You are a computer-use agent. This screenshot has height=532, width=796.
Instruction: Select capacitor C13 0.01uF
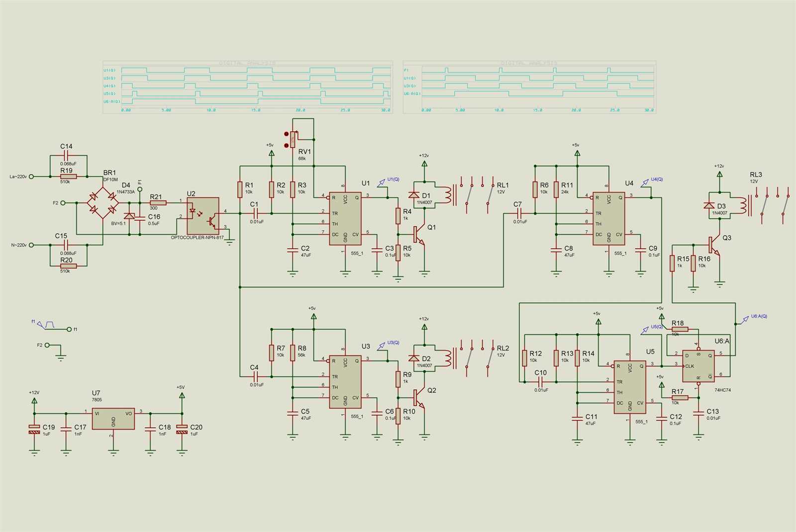point(698,414)
